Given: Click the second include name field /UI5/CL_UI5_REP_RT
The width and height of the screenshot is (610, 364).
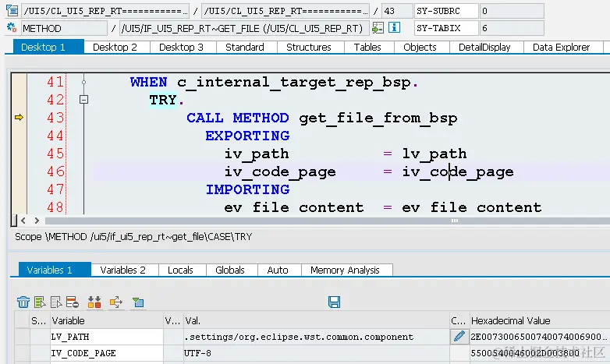Looking at the screenshot, I should tap(285, 11).
